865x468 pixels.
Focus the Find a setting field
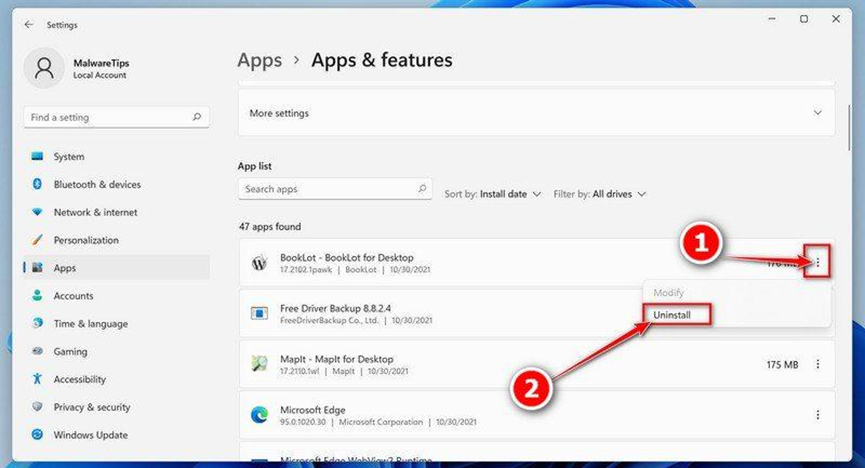116,117
